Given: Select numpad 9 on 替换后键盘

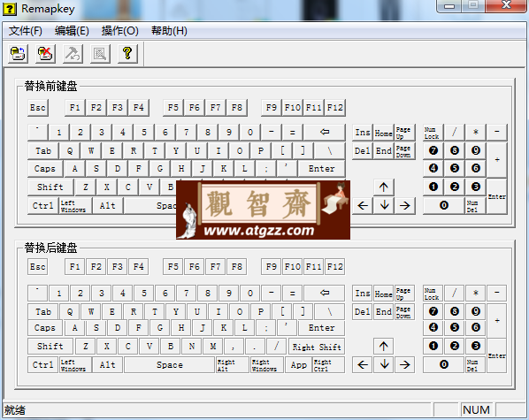Looking at the screenshot, I should coord(476,311).
